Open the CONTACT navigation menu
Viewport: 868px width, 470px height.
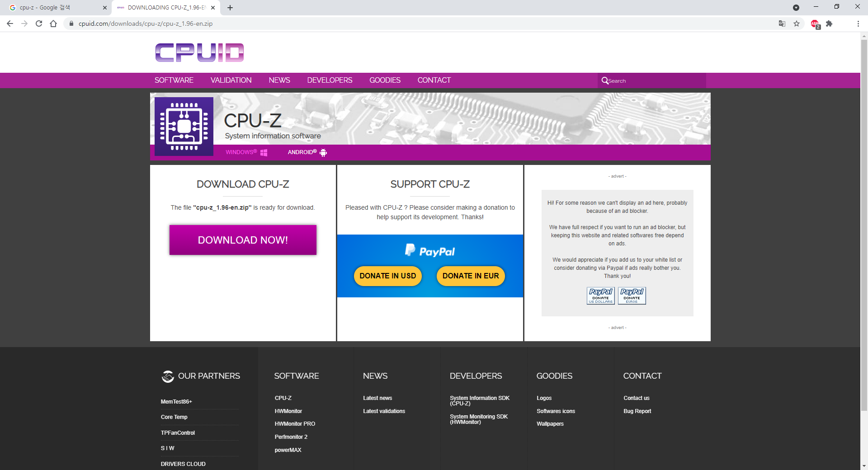coord(434,80)
